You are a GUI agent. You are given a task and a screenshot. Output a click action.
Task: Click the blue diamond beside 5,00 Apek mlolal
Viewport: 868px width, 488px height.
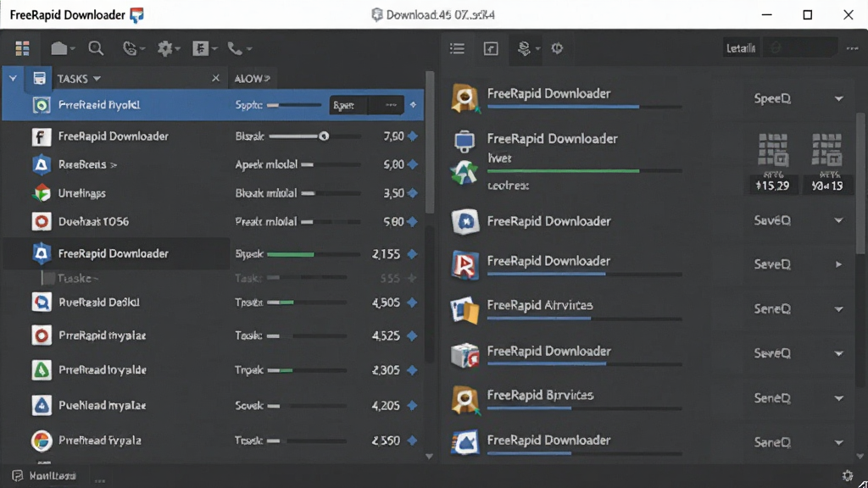pos(413,164)
